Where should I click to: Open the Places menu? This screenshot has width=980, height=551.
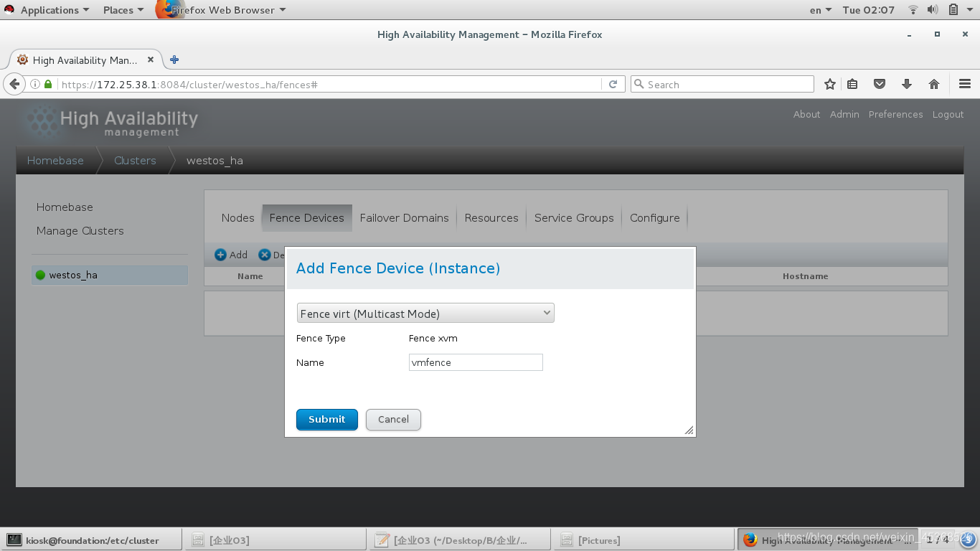coord(123,10)
